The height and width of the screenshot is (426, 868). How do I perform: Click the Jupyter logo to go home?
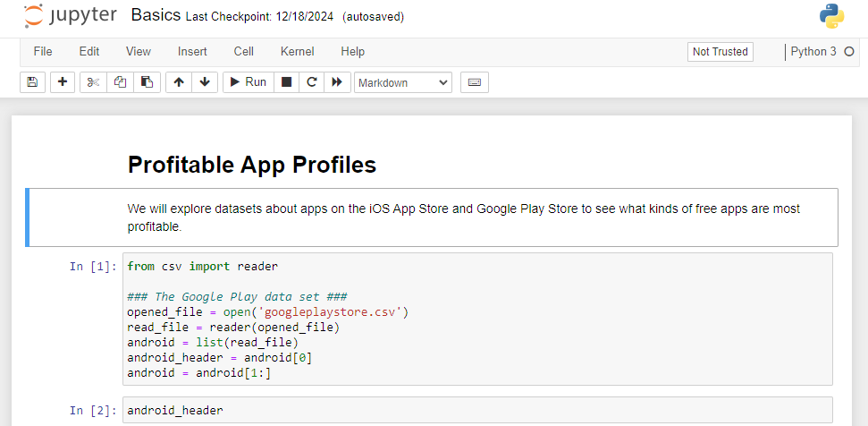[70, 16]
